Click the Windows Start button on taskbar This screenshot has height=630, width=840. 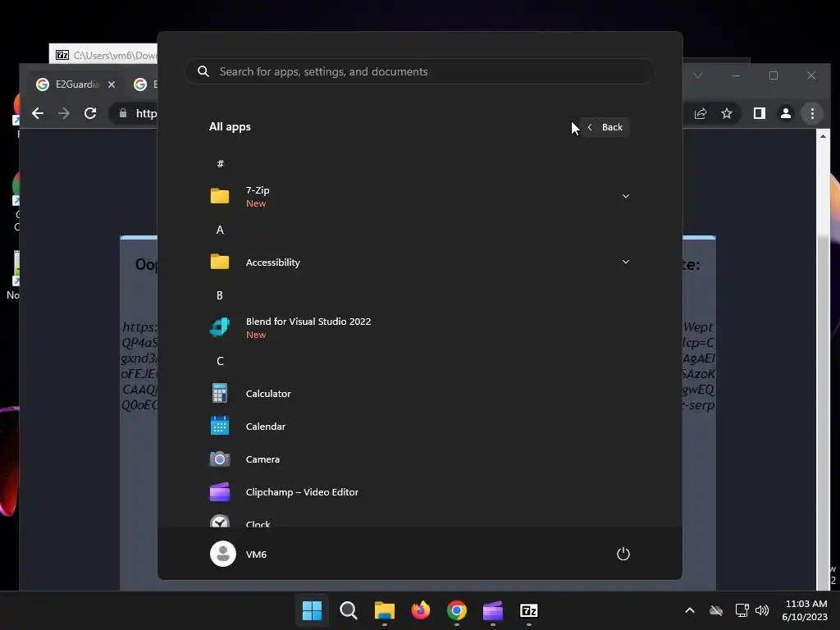pos(313,610)
